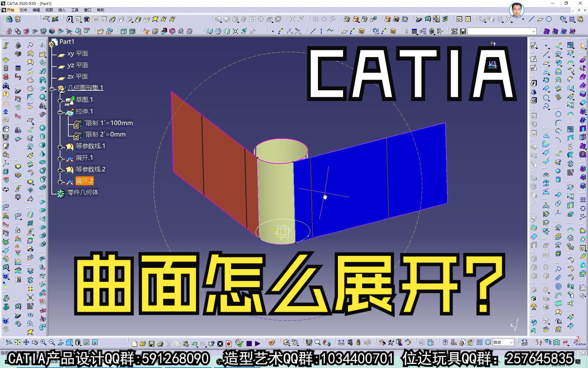Image resolution: width=588 pixels, height=368 pixels.
Task: Open the empty combo box in top toolbar
Action: coord(502,31)
